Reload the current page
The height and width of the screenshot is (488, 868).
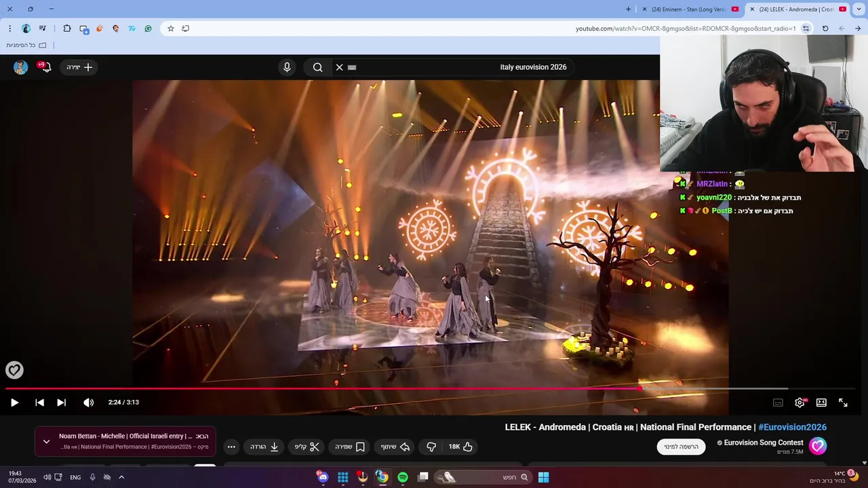pos(825,28)
